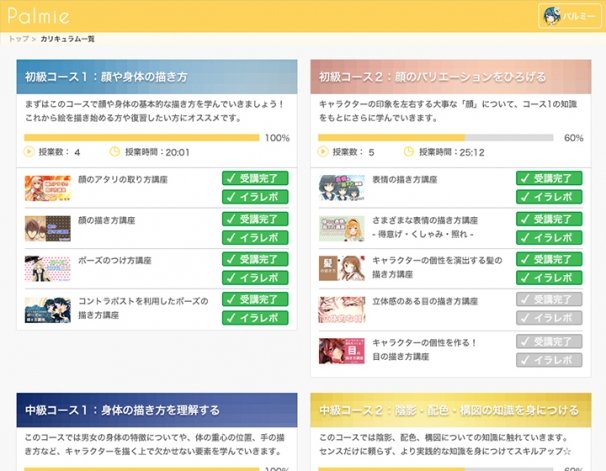606x471 pixels.
Task: Toggle 受講完了 for 顔の描き方講座
Action: [255, 219]
